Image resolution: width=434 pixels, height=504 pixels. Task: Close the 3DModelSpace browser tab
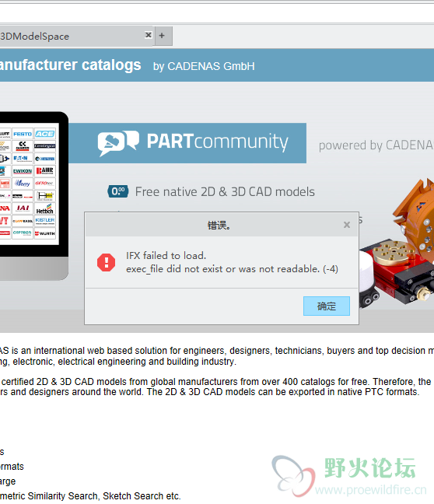tap(149, 35)
